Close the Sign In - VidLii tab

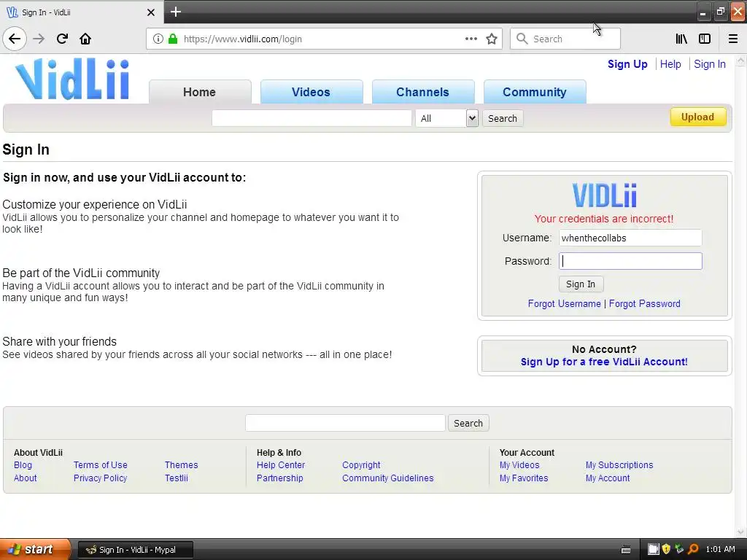point(150,12)
